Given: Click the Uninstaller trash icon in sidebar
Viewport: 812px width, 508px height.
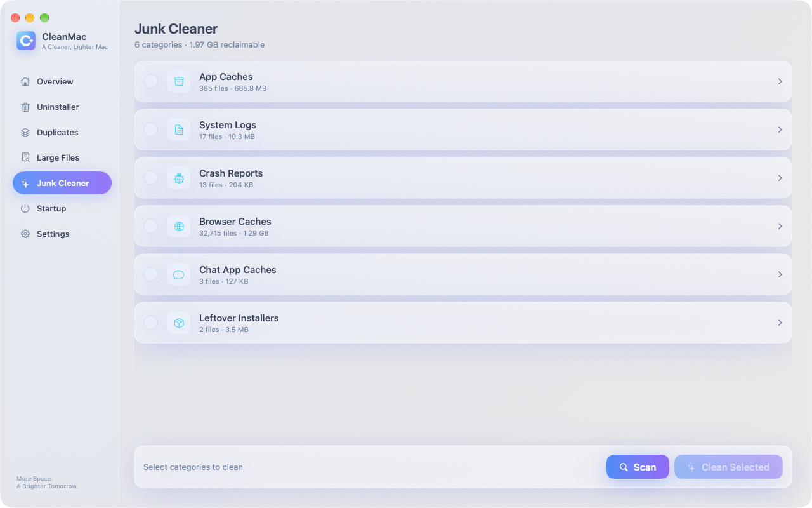Looking at the screenshot, I should point(25,107).
